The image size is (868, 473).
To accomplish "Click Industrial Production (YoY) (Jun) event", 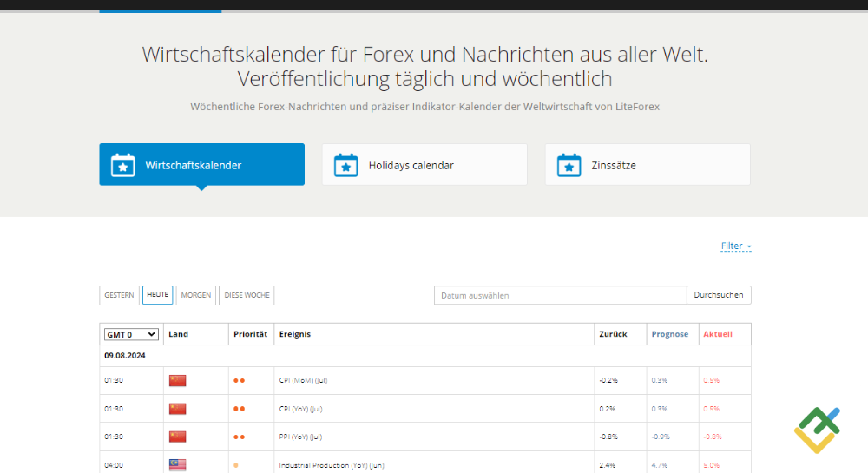I will click(x=332, y=465).
